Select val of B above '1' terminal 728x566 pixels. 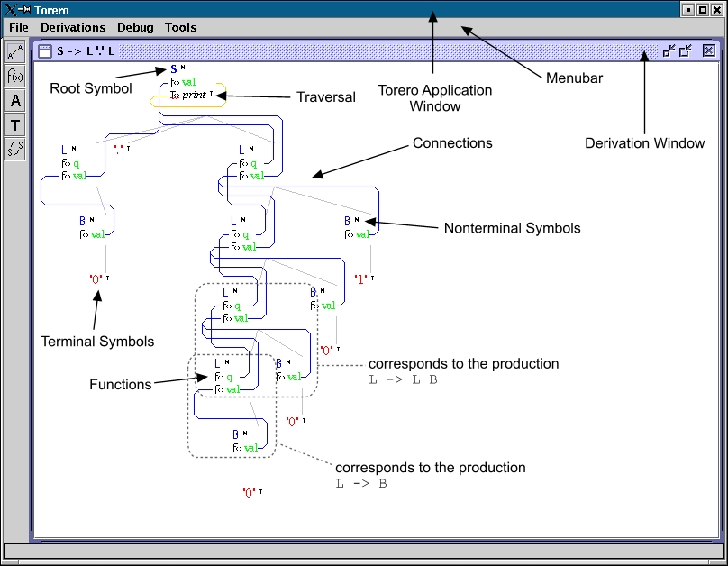[x=362, y=234]
